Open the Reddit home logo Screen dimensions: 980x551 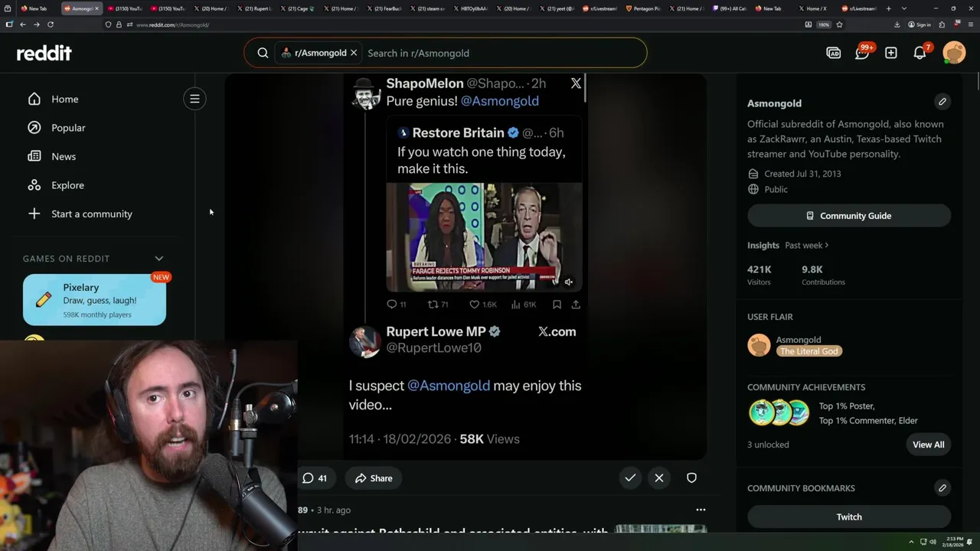pyautogui.click(x=44, y=53)
